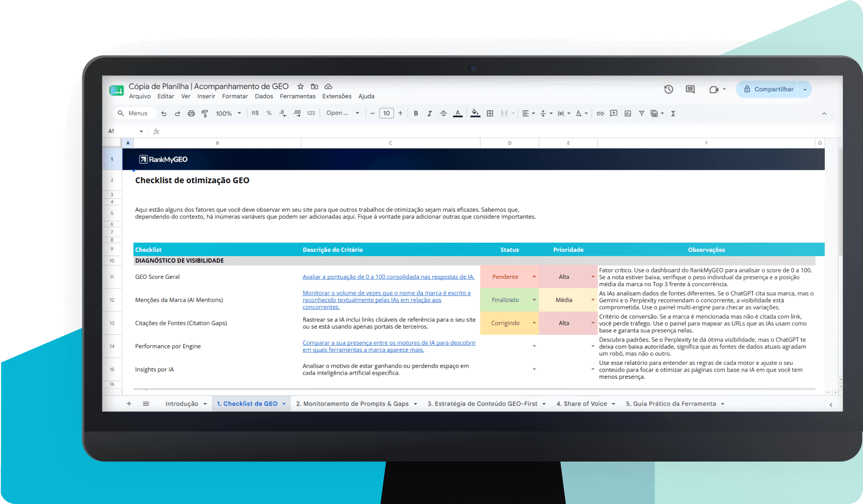
Task: Star the spreadsheet document
Action: [x=300, y=86]
